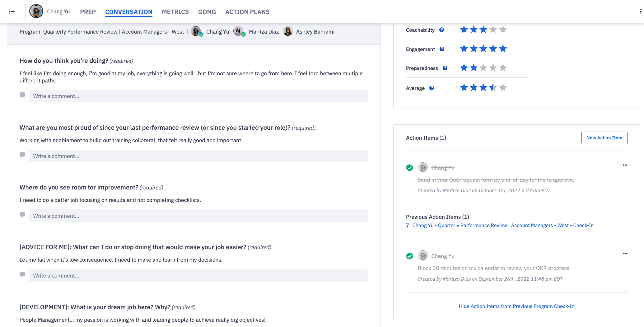Uncheck the completed OoO request action item
The height and width of the screenshot is (327, 644).
point(409,168)
